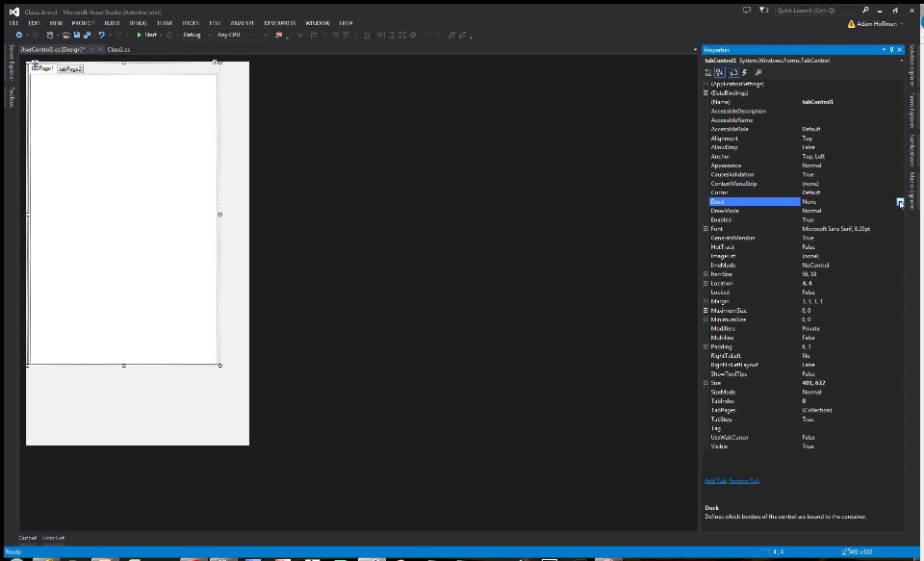Select tabPage2 in the designer
Screen dimensions: 924x561
(70, 69)
